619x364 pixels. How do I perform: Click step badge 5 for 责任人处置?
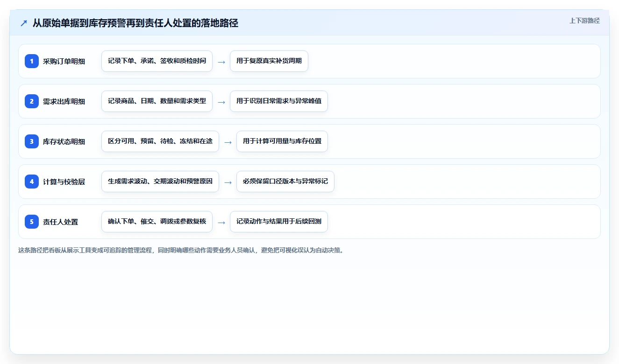[x=32, y=222]
